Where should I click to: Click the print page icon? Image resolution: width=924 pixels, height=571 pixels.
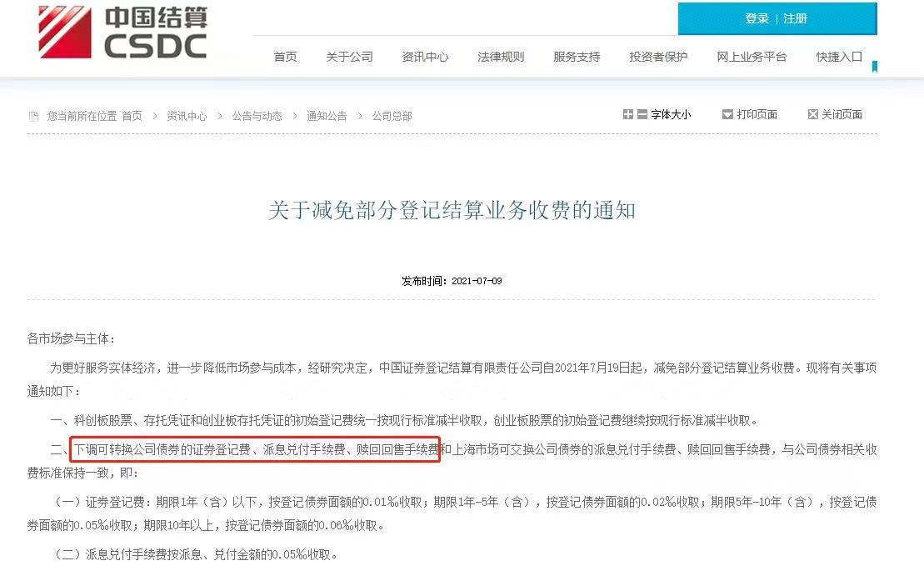click(727, 114)
